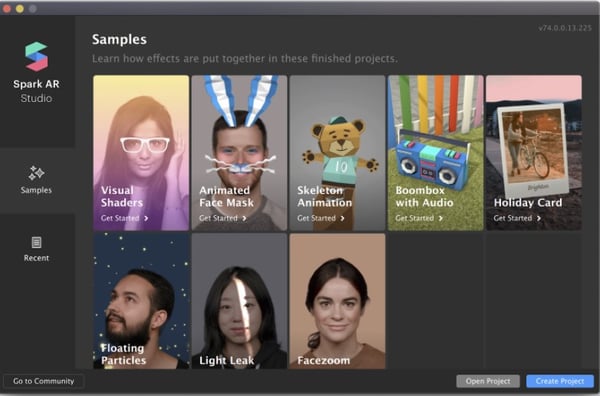Switch to the Recent sidebar tab label
Image resolution: width=600 pixels, height=396 pixels.
(36, 258)
